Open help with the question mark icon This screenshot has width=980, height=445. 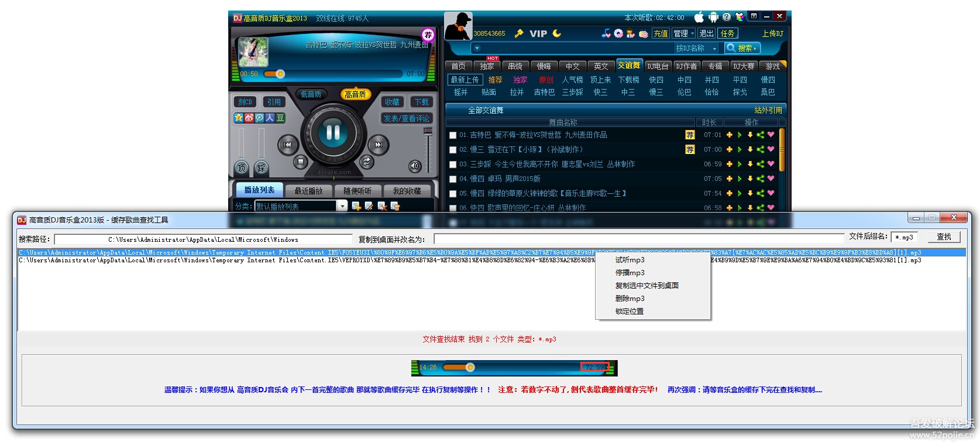(727, 17)
